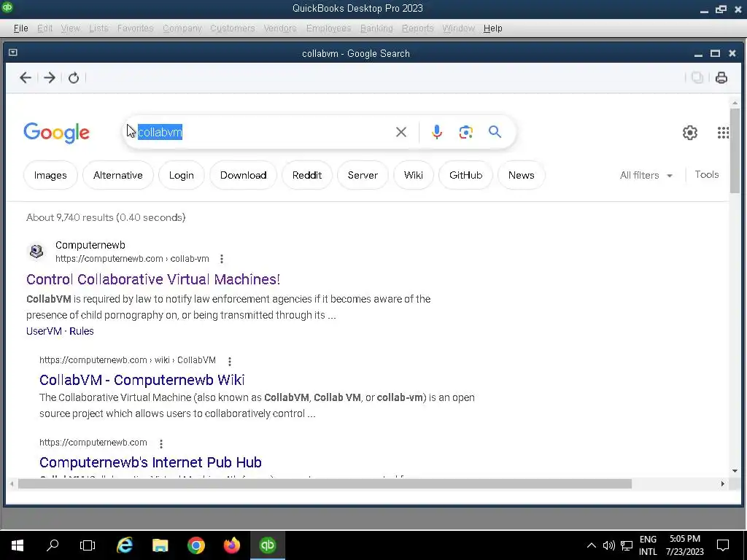This screenshot has height=560, width=747.
Task: Open the volume control in tray
Action: 608,545
